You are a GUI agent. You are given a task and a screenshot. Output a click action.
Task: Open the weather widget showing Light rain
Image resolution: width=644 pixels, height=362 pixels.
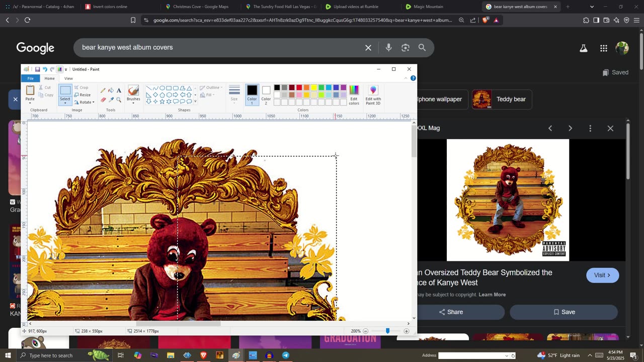[558, 355]
